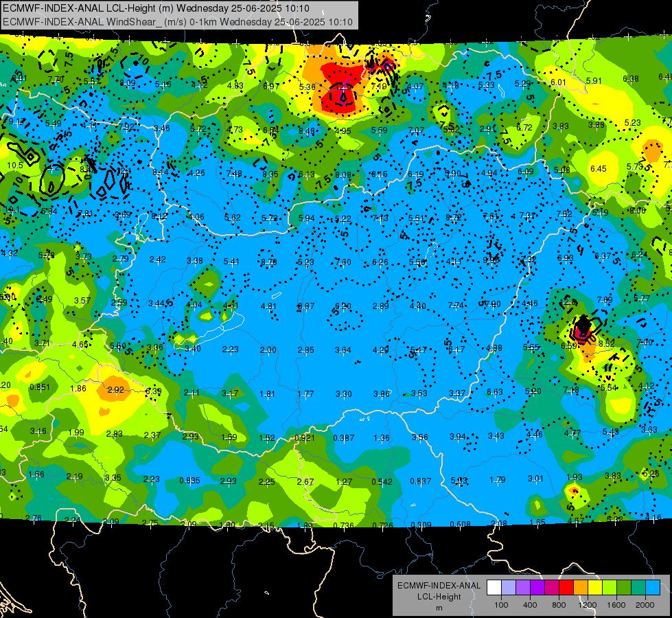
Task: Click the wind shear value 7.74
Action: (456, 305)
